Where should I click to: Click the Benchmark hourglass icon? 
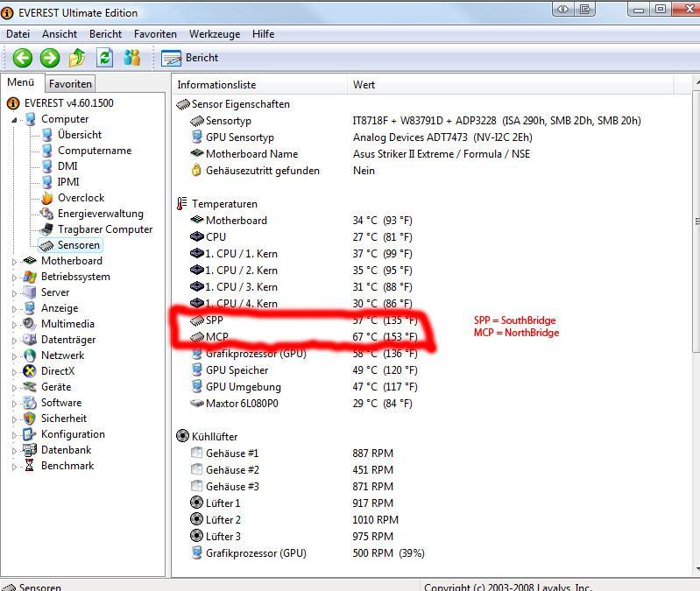tap(30, 466)
